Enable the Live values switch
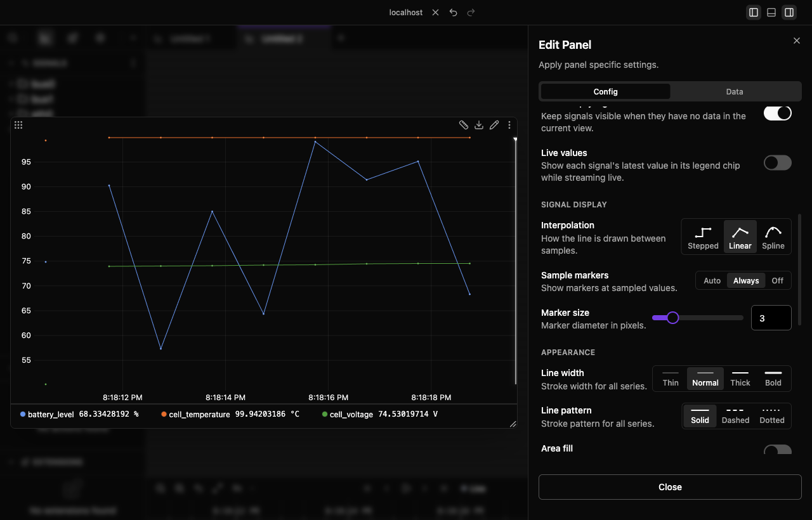Image resolution: width=812 pixels, height=520 pixels. [778, 163]
